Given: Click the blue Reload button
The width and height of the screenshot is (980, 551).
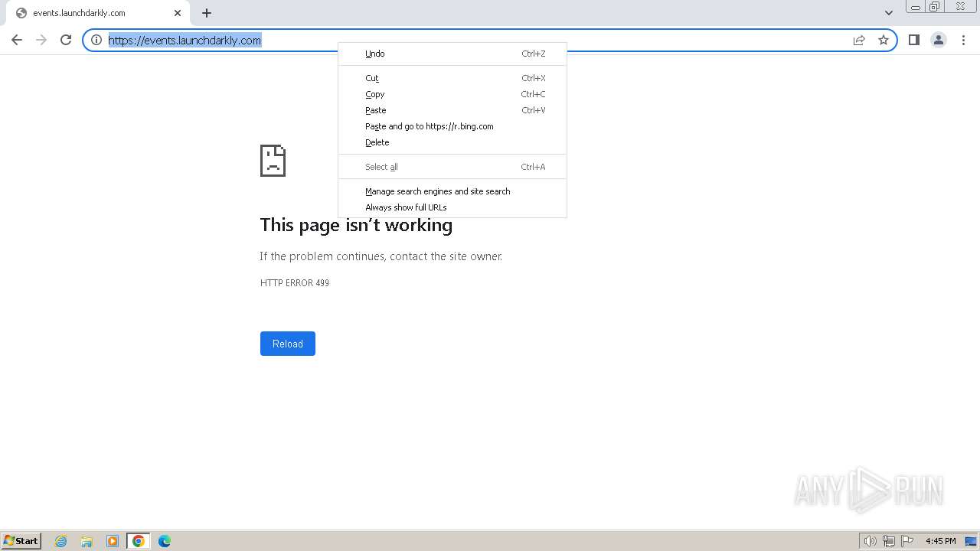Looking at the screenshot, I should point(288,344).
